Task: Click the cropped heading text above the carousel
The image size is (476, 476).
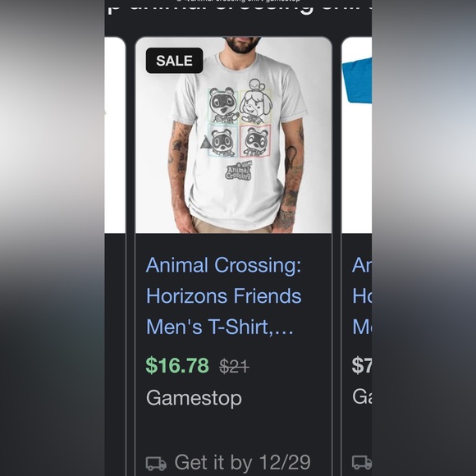Action: tap(239, 8)
